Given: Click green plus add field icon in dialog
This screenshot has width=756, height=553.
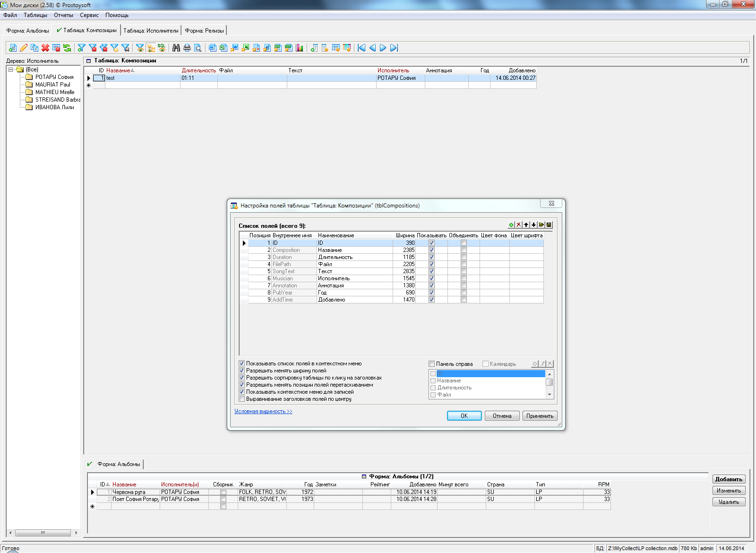Looking at the screenshot, I should click(x=511, y=225).
